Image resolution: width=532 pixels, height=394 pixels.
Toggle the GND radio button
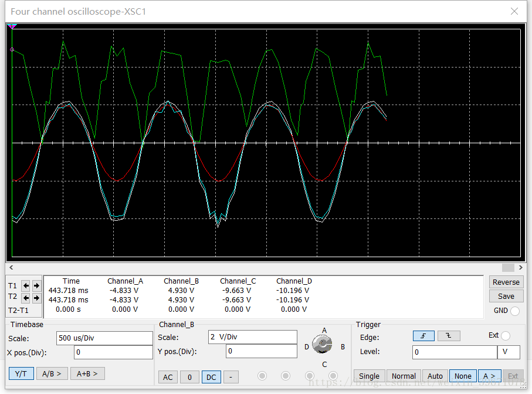[514, 311]
